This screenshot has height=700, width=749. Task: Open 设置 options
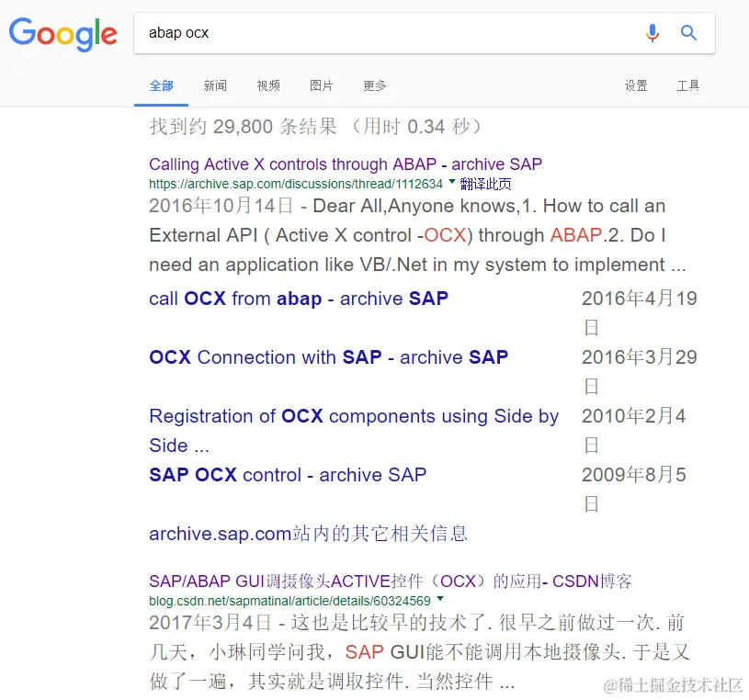[636, 86]
